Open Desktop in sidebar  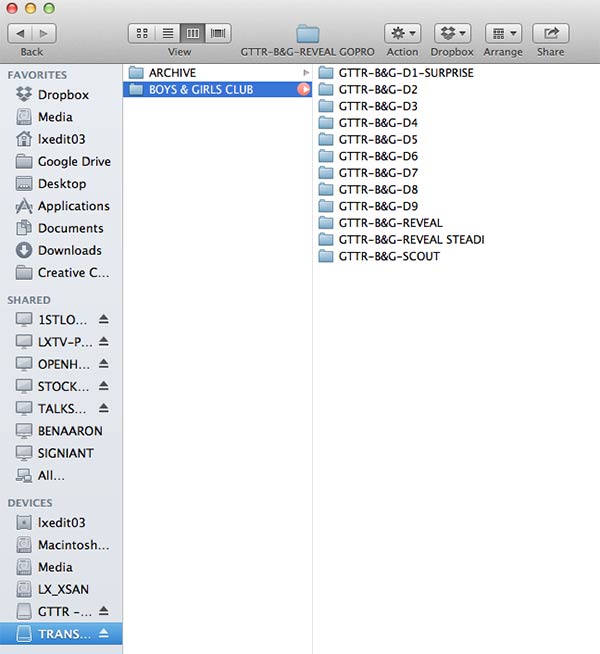point(61,184)
